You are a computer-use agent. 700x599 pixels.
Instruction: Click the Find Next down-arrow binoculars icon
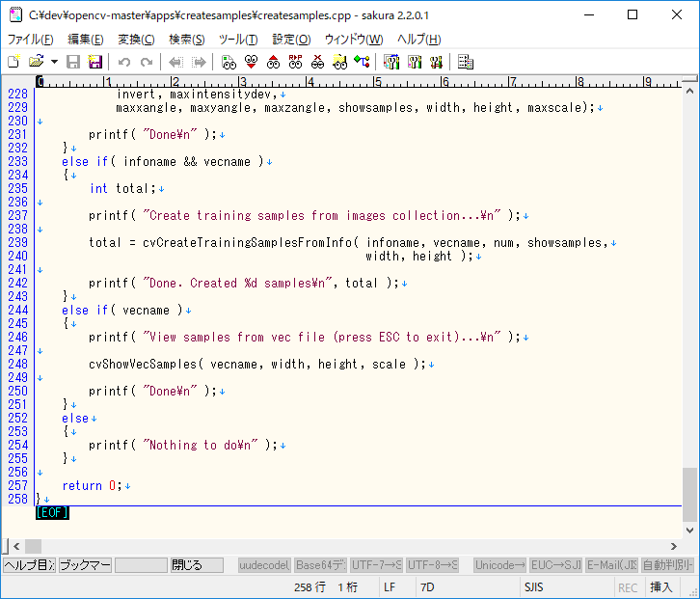(x=251, y=62)
